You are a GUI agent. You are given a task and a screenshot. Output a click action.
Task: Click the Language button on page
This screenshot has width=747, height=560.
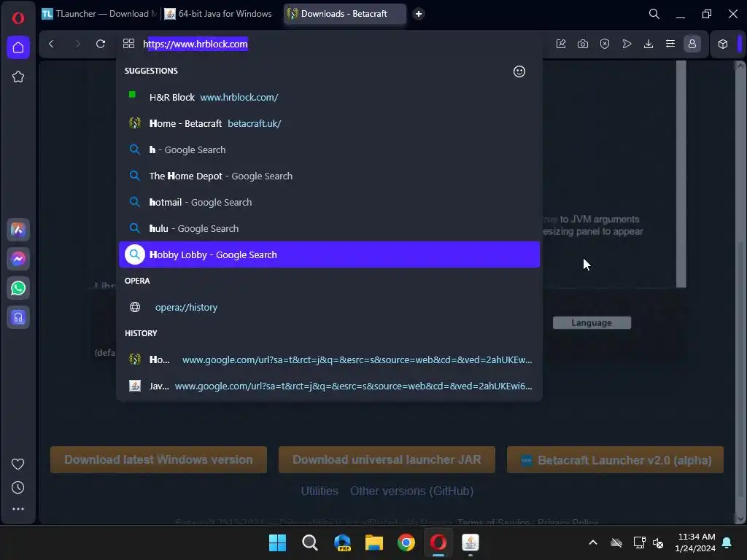(x=592, y=323)
